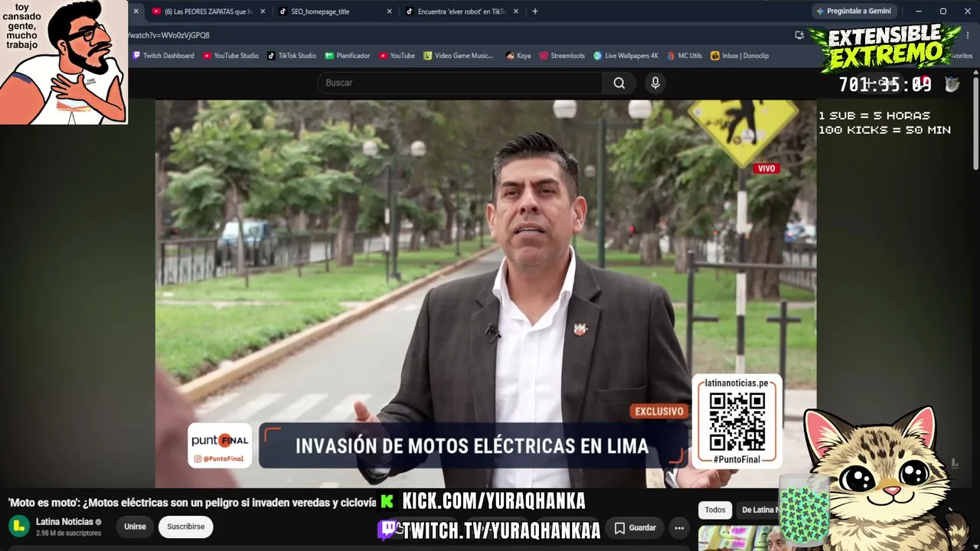
Task: Open the Planificador bookmark
Action: point(348,56)
